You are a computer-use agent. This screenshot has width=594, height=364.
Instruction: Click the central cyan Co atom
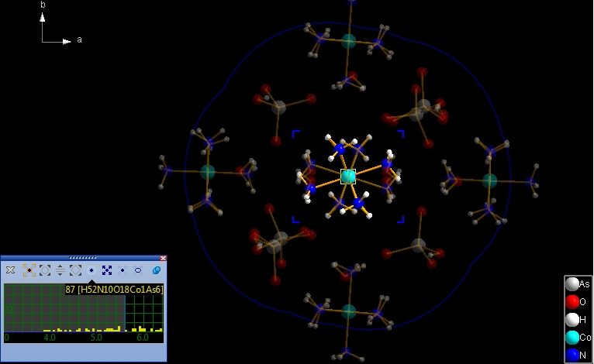coord(348,177)
